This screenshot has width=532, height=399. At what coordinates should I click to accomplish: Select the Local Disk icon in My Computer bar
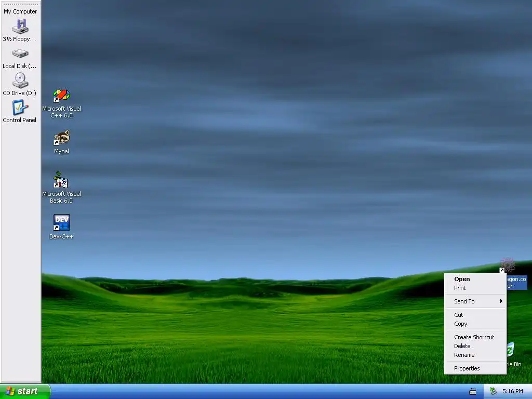pos(20,54)
